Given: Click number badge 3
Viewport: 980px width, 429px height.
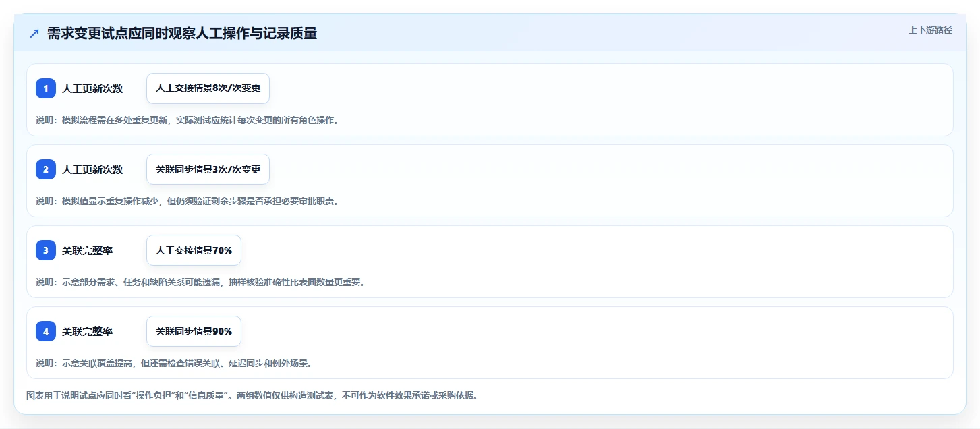Looking at the screenshot, I should click(46, 250).
